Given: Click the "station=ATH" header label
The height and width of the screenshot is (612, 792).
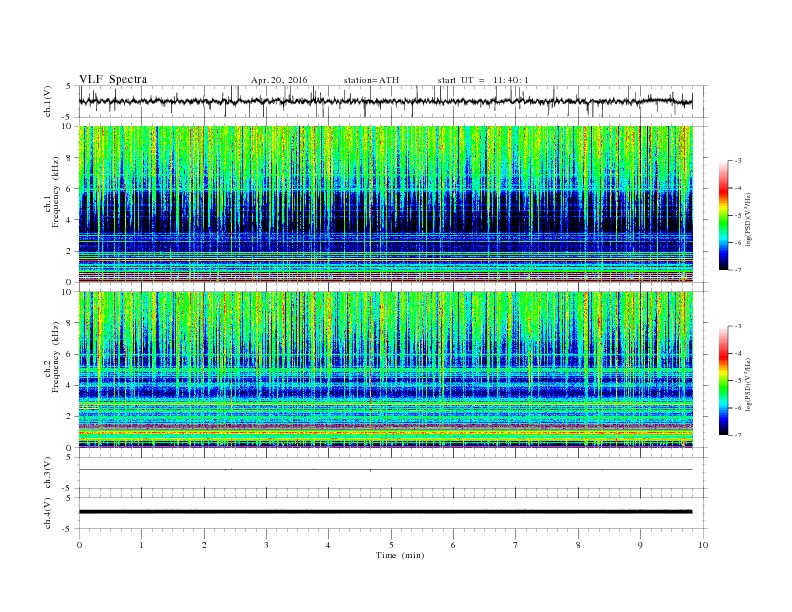Looking at the screenshot, I should pyautogui.click(x=371, y=80).
